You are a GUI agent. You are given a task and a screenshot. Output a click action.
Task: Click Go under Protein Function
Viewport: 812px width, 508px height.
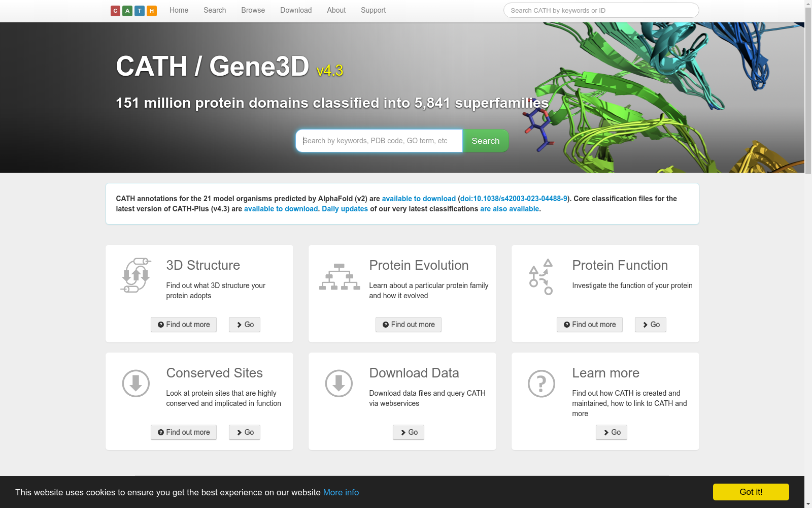pyautogui.click(x=651, y=325)
